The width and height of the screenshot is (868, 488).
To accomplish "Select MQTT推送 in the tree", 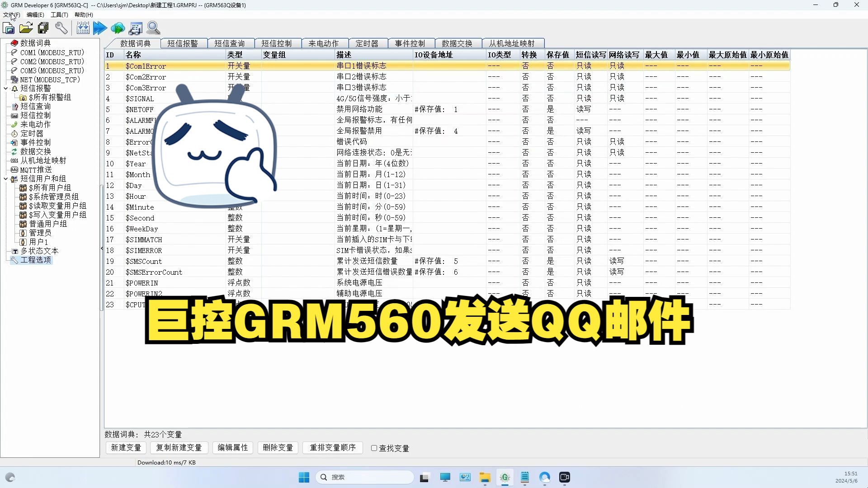I will click(x=36, y=169).
